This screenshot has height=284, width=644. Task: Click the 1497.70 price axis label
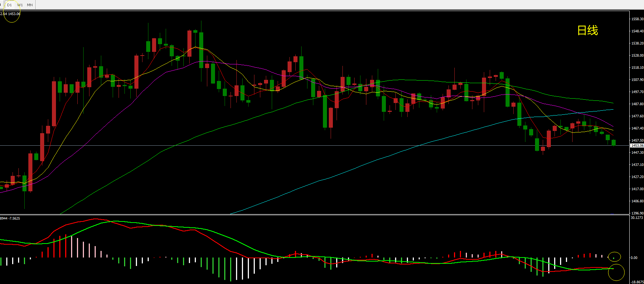(x=637, y=92)
